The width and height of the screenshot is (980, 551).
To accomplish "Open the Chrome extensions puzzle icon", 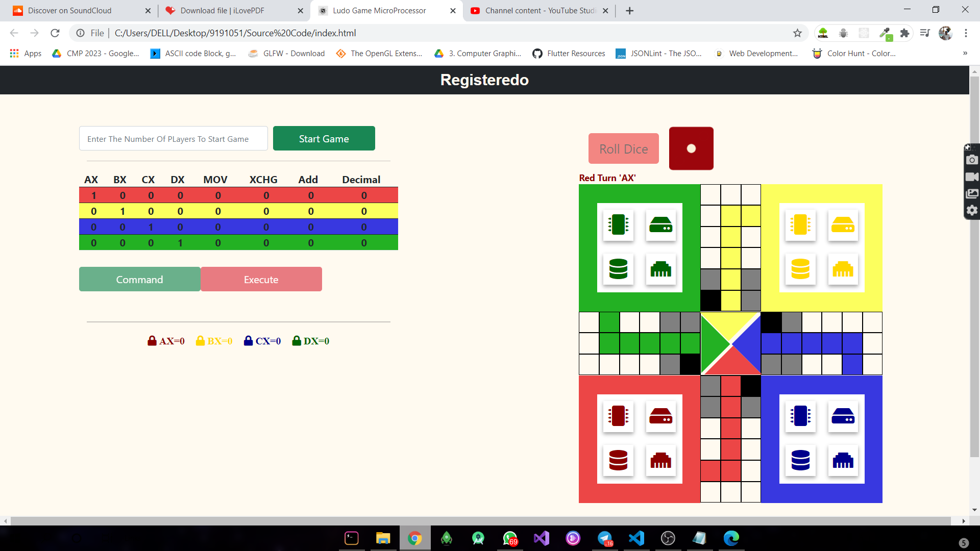I will click(x=904, y=33).
